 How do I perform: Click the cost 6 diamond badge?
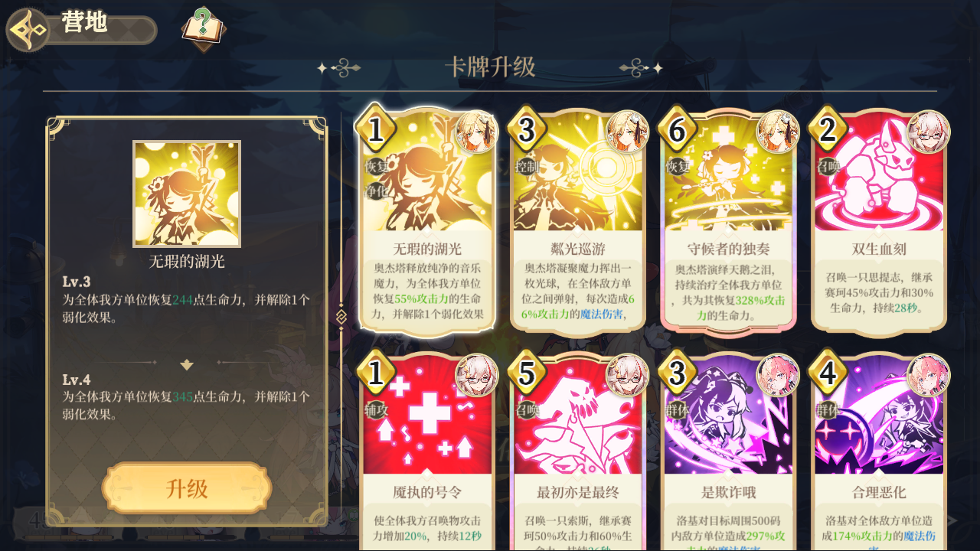tap(677, 131)
